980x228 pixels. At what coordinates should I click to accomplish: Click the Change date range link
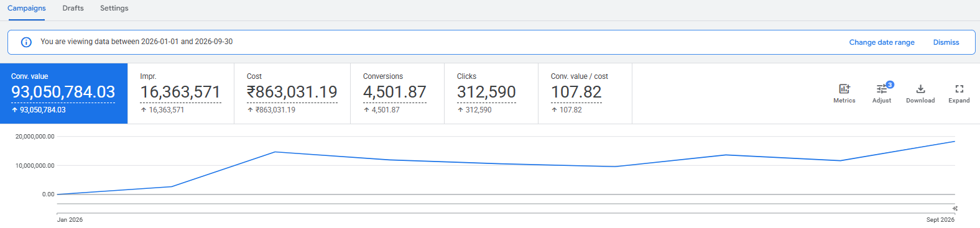[882, 42]
